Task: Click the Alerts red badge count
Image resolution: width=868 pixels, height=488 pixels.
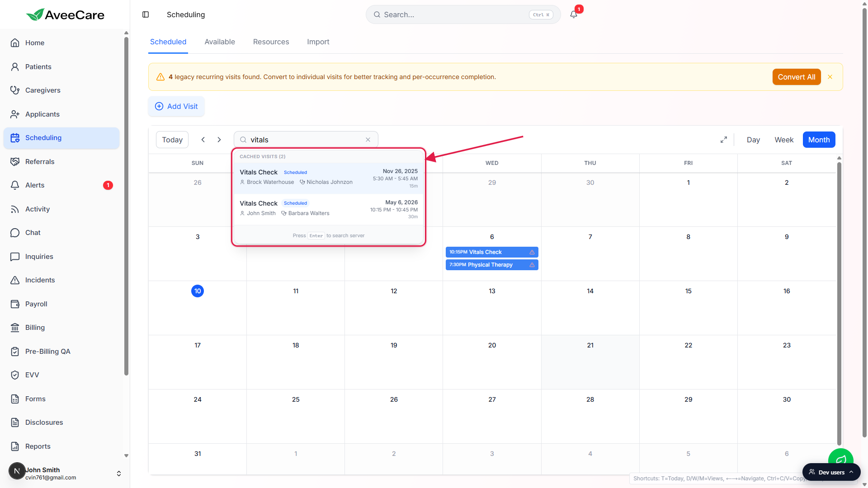Action: point(108,185)
